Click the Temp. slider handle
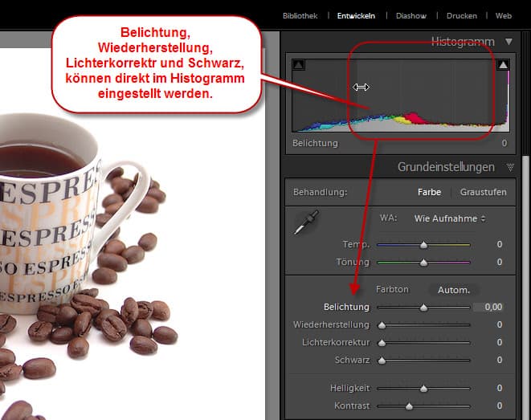 tap(423, 245)
